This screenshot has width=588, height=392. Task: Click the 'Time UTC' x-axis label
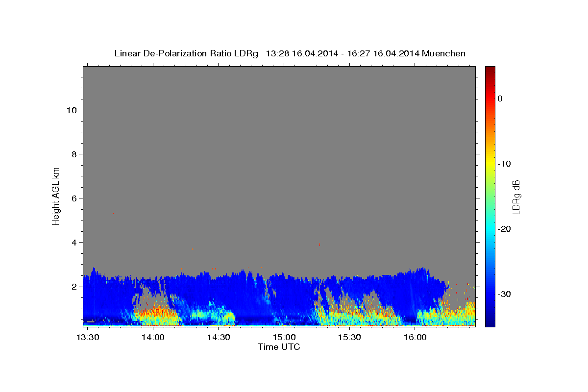click(x=279, y=347)
